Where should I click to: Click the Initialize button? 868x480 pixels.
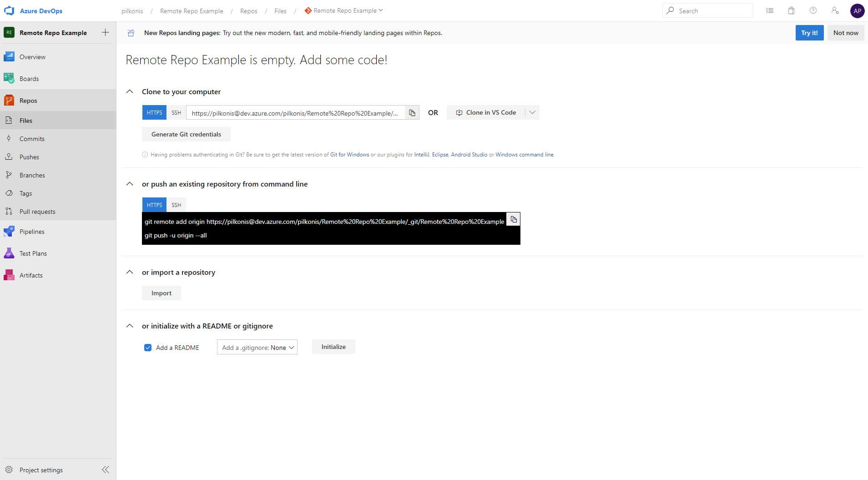pyautogui.click(x=333, y=347)
